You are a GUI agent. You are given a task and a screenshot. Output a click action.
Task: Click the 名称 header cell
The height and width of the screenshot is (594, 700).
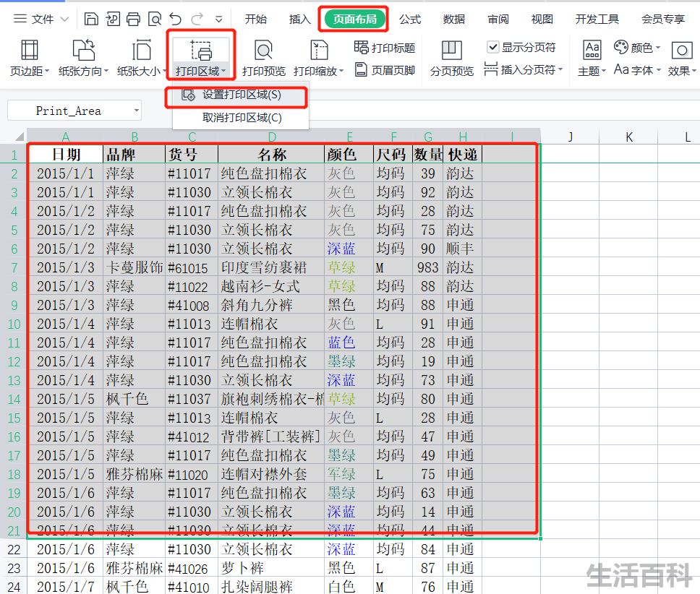coord(271,155)
